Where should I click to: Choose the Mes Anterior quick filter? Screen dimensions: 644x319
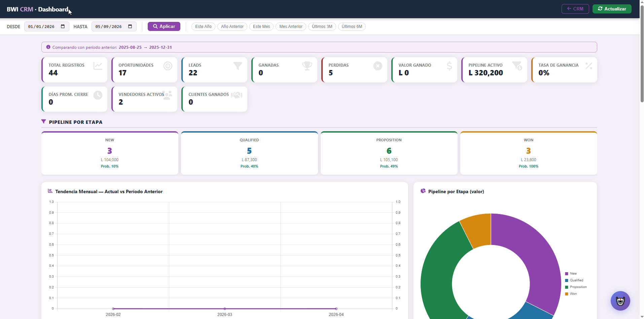pos(291,27)
